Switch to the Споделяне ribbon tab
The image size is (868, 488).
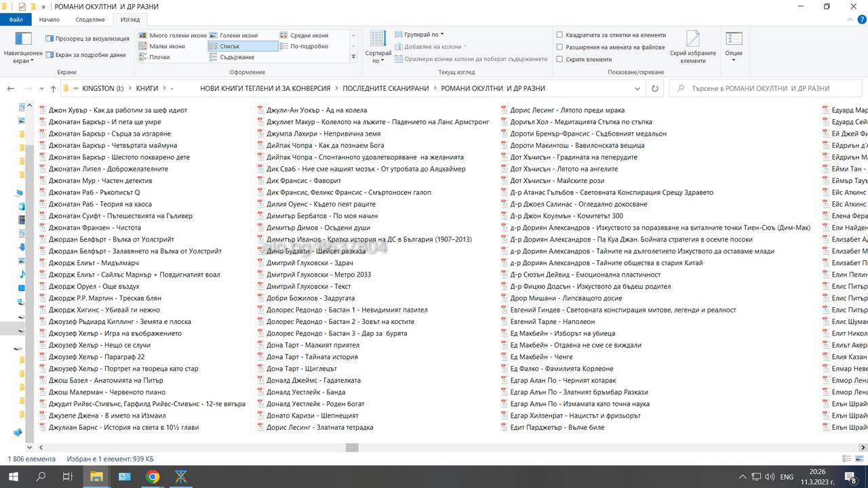(x=90, y=20)
